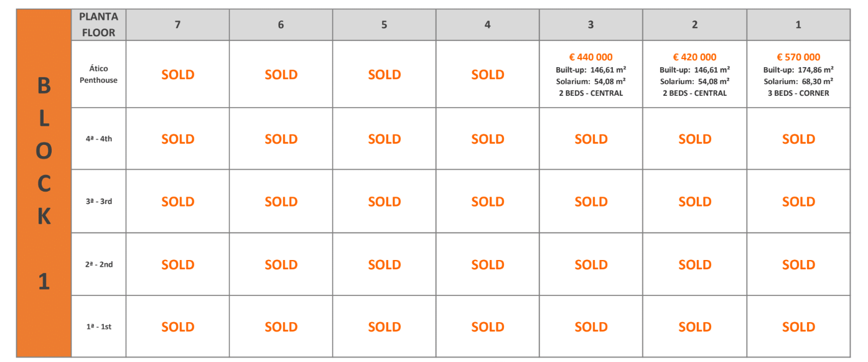The height and width of the screenshot is (362, 868).
Task: Select the column 6 header cell
Action: tap(281, 25)
